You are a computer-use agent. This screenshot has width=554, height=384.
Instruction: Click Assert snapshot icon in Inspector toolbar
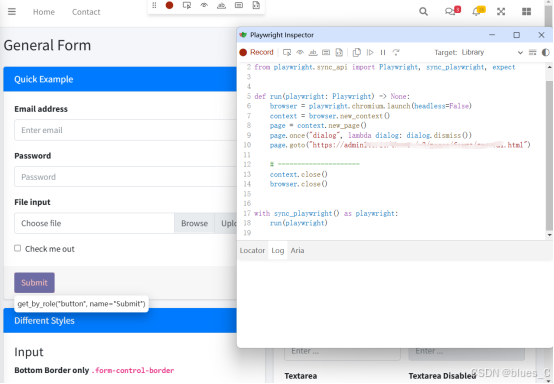(x=339, y=52)
